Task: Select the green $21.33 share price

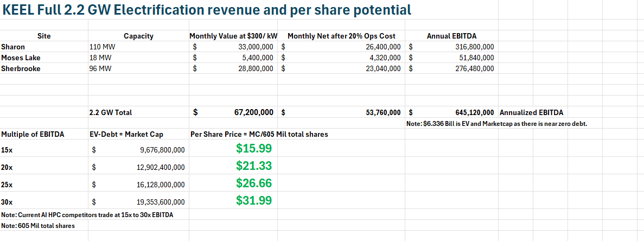Action: (x=253, y=166)
